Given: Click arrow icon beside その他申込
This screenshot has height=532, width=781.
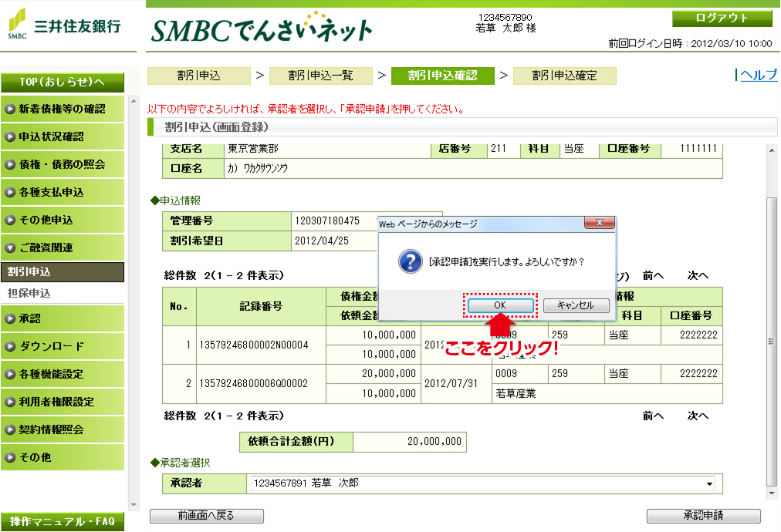Looking at the screenshot, I should pos(10,220).
